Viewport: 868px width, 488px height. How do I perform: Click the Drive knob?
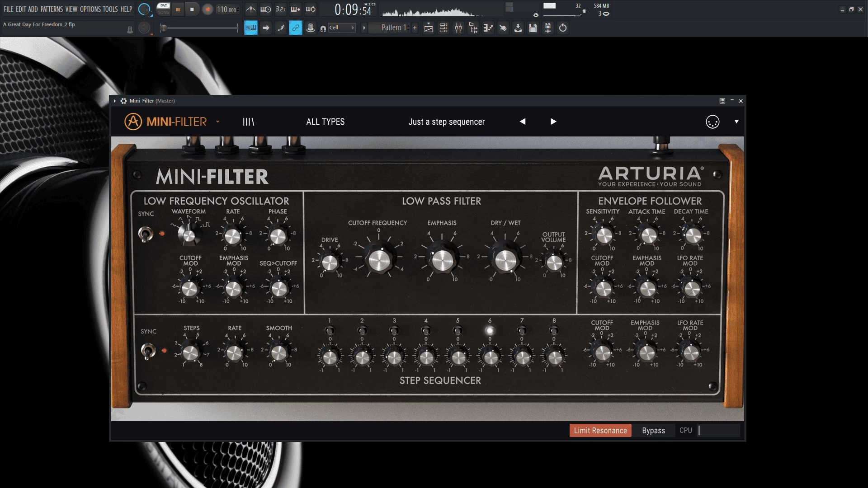[x=330, y=262]
